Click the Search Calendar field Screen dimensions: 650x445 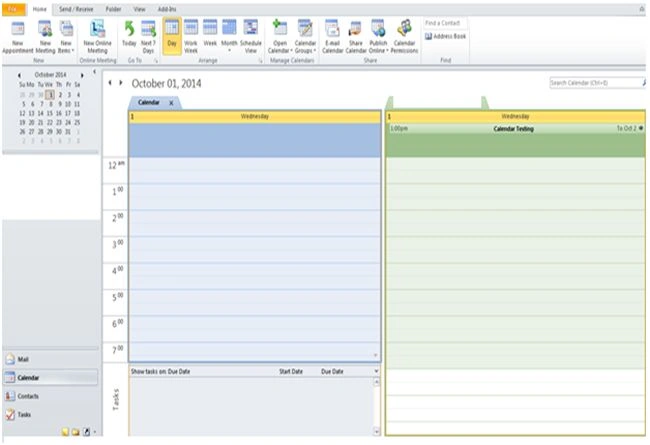595,83
